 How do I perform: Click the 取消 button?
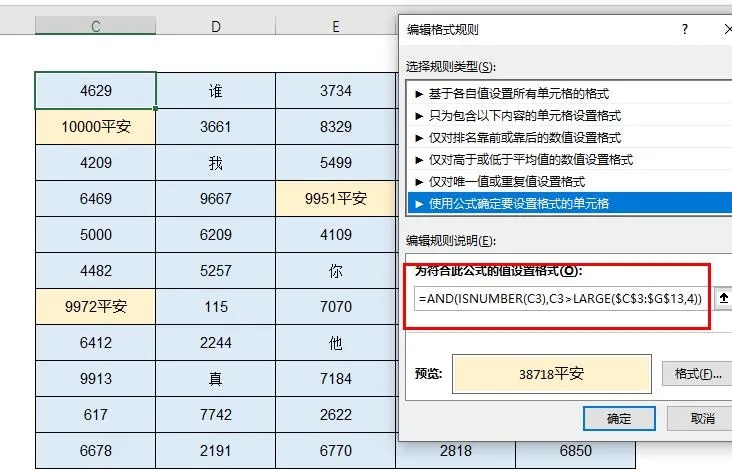pos(702,418)
